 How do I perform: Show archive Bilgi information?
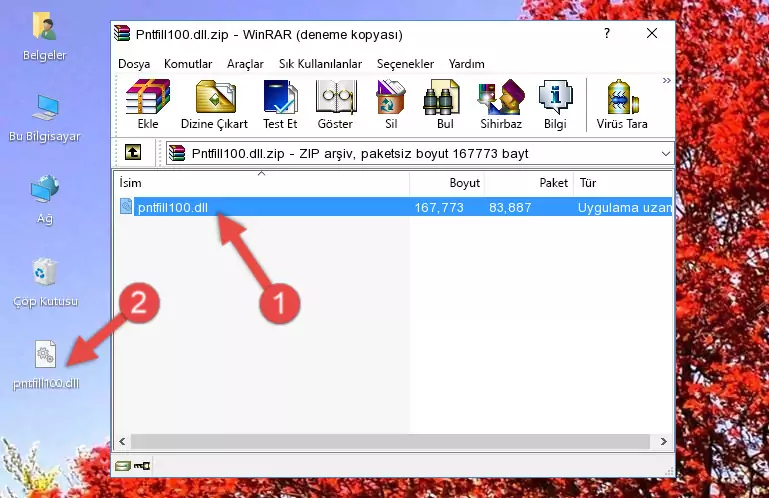point(555,105)
